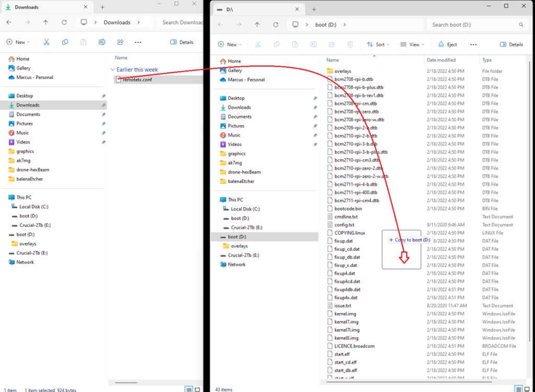Click the Delete icon in the boot (D:) window
The image size is (535, 392).
coord(350,44)
